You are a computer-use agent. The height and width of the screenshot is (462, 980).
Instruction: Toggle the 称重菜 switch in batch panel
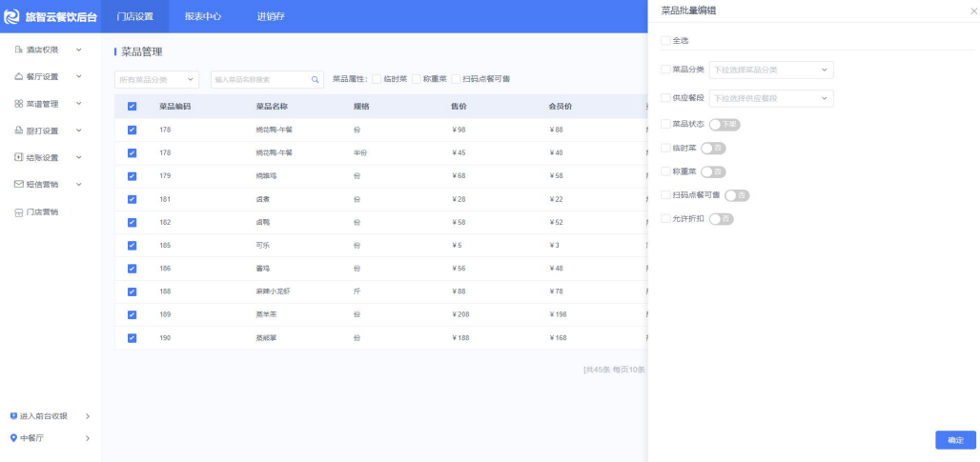point(713,171)
